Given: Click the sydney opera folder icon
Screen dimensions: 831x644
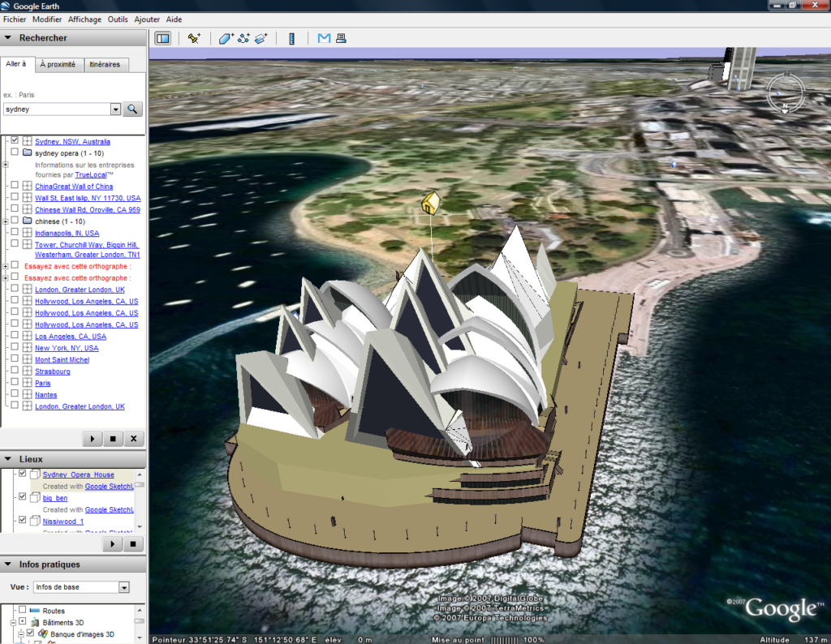Looking at the screenshot, I should [x=27, y=152].
